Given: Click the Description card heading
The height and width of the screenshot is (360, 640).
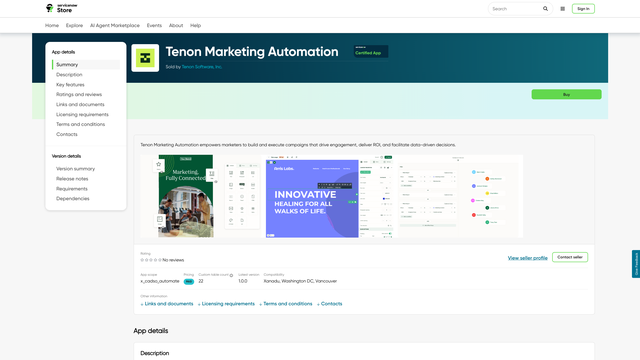Looking at the screenshot, I should [x=155, y=353].
